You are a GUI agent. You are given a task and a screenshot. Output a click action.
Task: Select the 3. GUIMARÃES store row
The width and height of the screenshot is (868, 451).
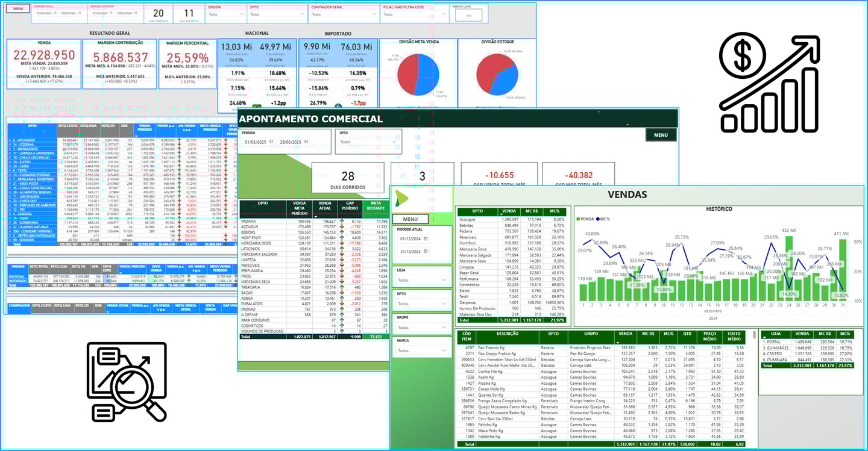coord(808,347)
